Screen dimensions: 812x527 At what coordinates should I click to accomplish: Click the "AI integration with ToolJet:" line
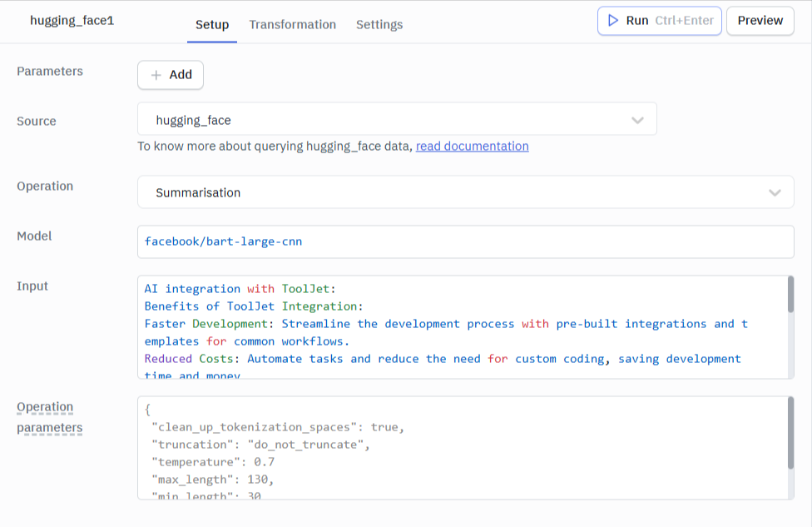pos(240,289)
